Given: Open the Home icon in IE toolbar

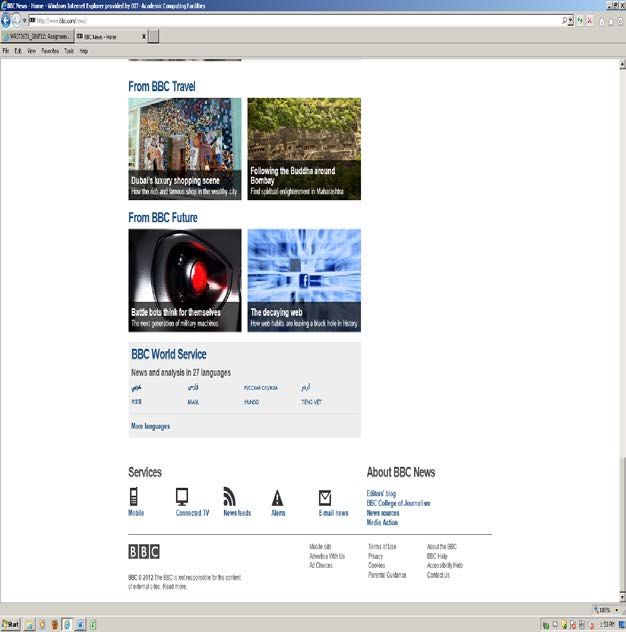Looking at the screenshot, I should [602, 21].
